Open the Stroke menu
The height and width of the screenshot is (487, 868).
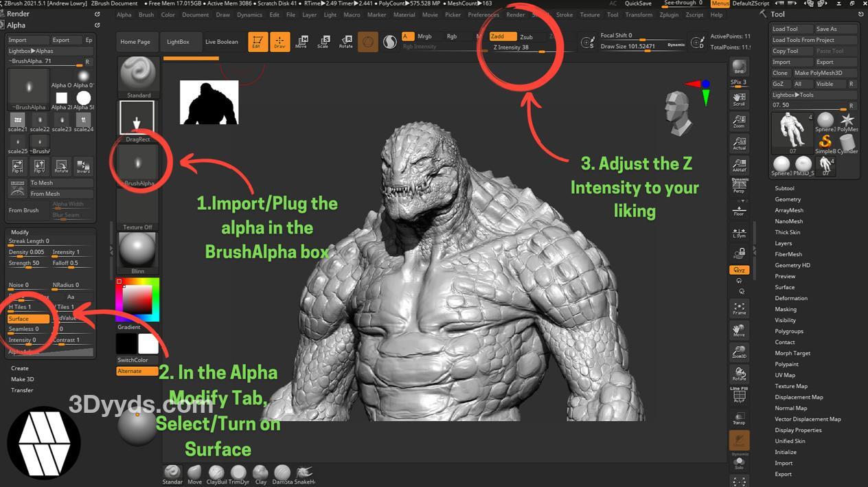pyautogui.click(x=564, y=14)
